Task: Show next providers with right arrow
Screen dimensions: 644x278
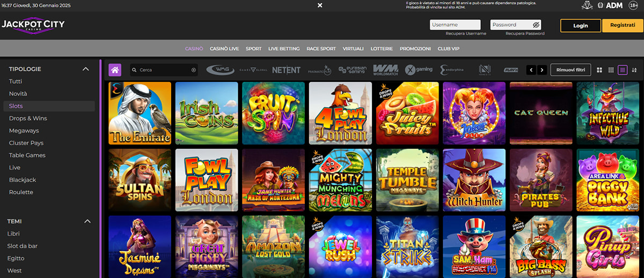Action: click(x=542, y=70)
